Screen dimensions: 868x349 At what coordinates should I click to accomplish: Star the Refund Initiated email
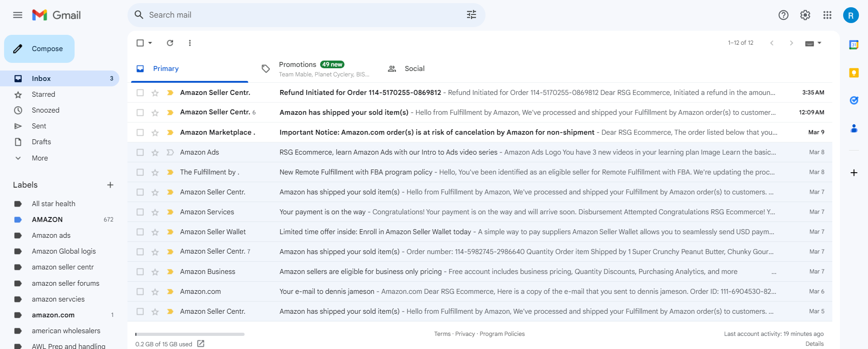[155, 93]
